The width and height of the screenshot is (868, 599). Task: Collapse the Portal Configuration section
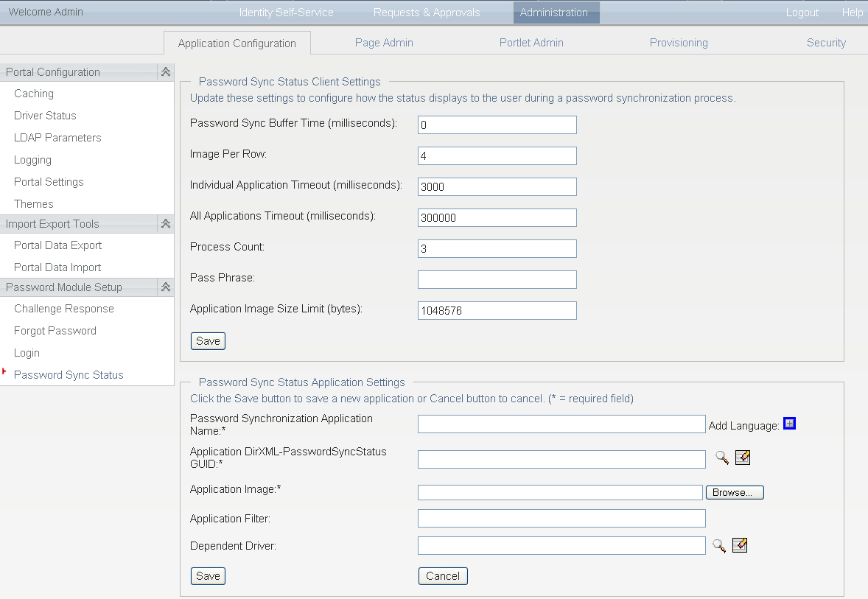coord(166,71)
